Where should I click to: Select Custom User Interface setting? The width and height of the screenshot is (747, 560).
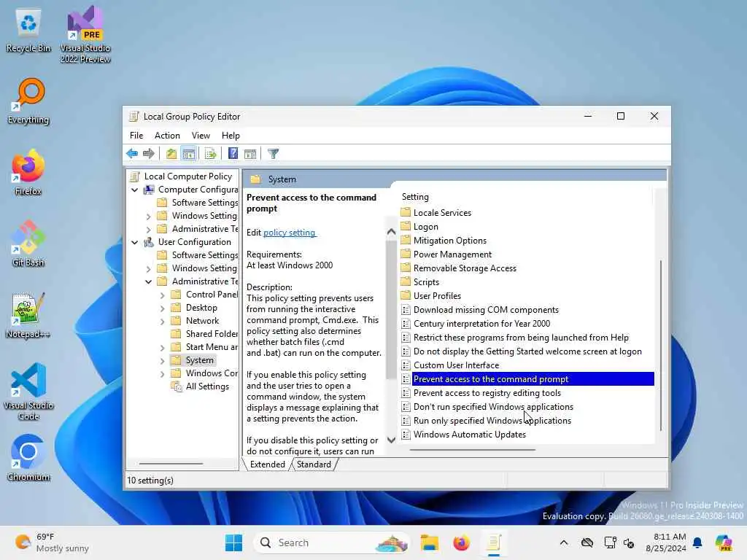tap(456, 365)
